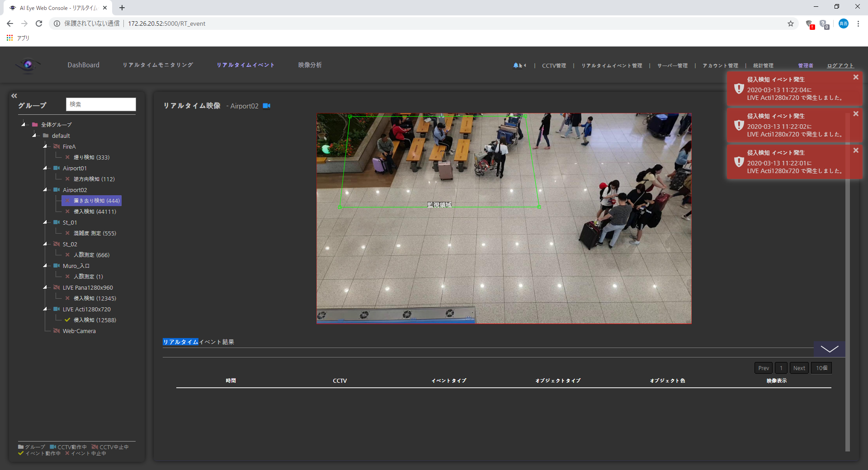
Task: Collapse the realtime event results panel chevron
Action: pyautogui.click(x=829, y=349)
